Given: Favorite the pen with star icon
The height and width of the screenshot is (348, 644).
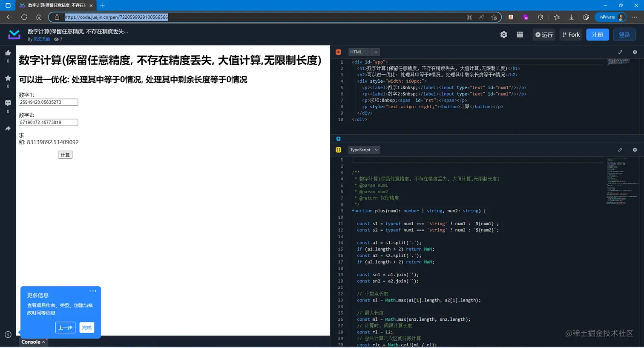Looking at the screenshot, I should [x=8, y=78].
